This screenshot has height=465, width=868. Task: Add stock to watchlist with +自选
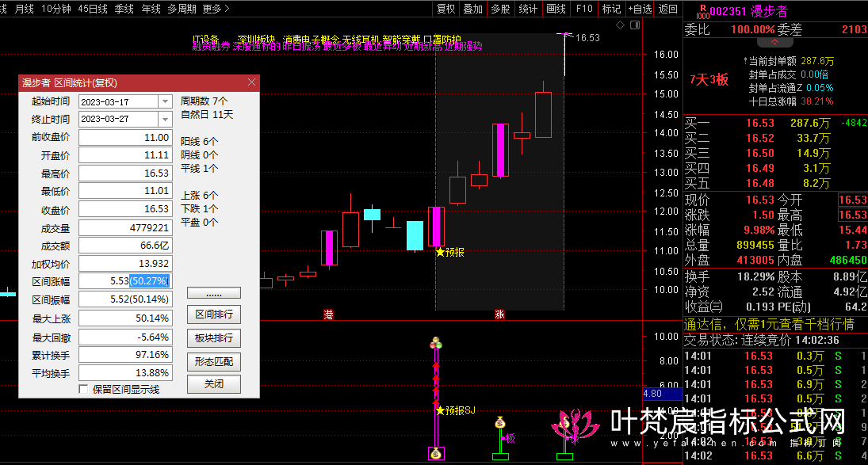pyautogui.click(x=640, y=9)
